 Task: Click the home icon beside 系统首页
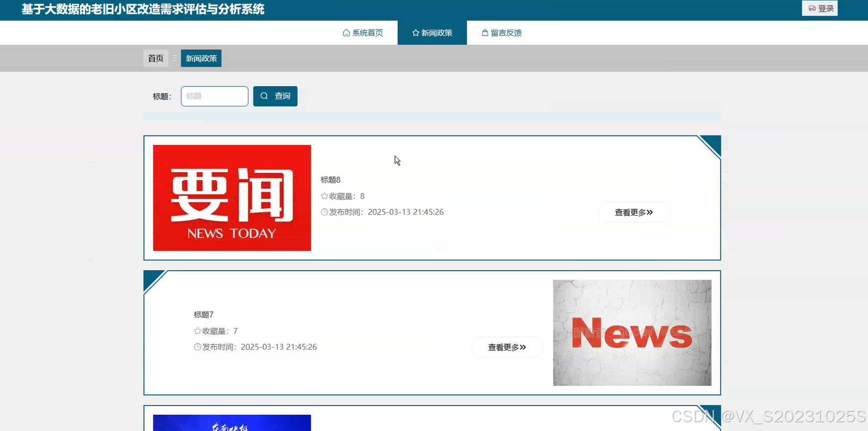click(x=346, y=33)
